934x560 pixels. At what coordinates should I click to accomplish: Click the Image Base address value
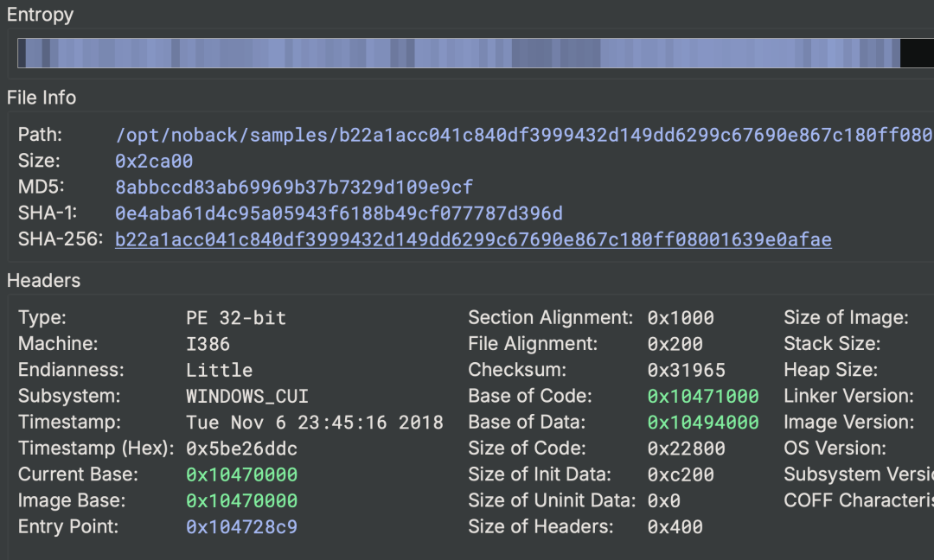[x=241, y=500]
